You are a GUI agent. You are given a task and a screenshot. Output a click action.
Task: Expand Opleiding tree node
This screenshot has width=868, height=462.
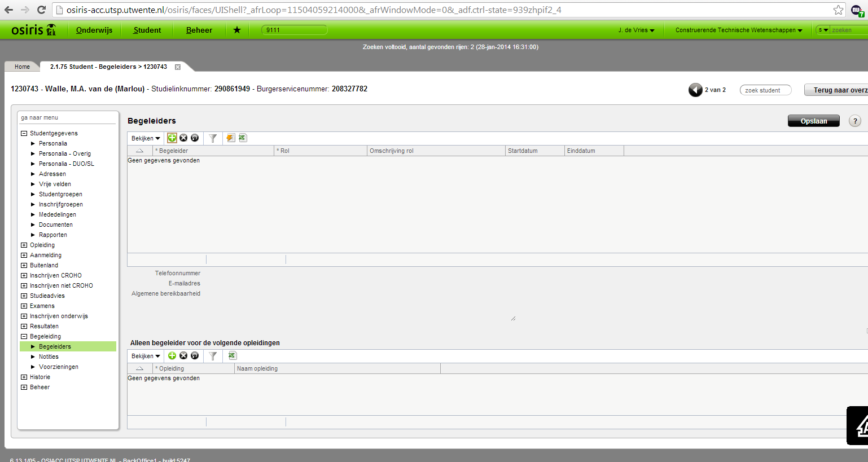point(24,245)
